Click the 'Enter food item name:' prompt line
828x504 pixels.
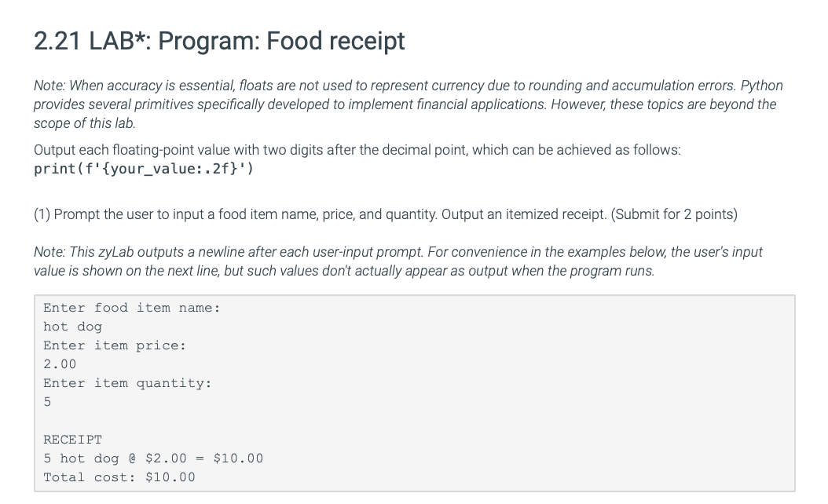(131, 308)
